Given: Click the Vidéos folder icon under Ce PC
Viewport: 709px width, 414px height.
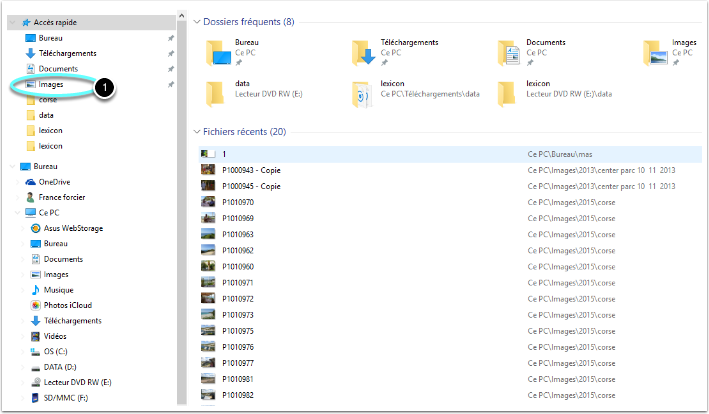Looking at the screenshot, I should coord(36,336).
